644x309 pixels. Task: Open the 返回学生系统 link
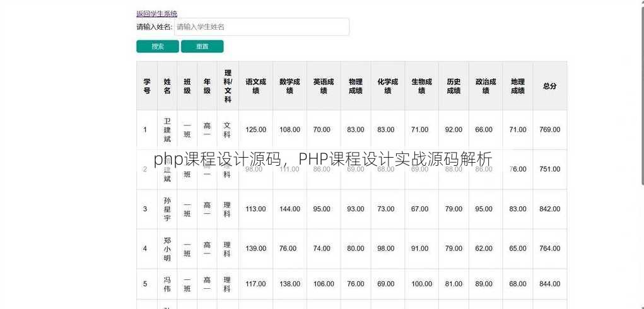pyautogui.click(x=156, y=13)
